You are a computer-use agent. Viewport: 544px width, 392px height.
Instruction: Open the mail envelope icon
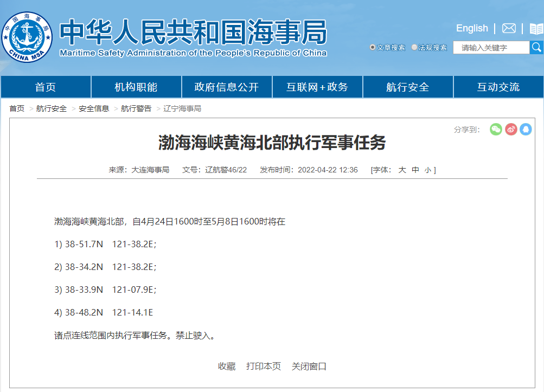coord(509,29)
